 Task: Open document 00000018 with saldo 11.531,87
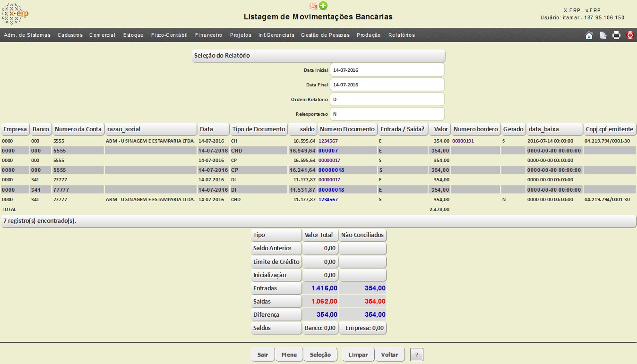[331, 190]
